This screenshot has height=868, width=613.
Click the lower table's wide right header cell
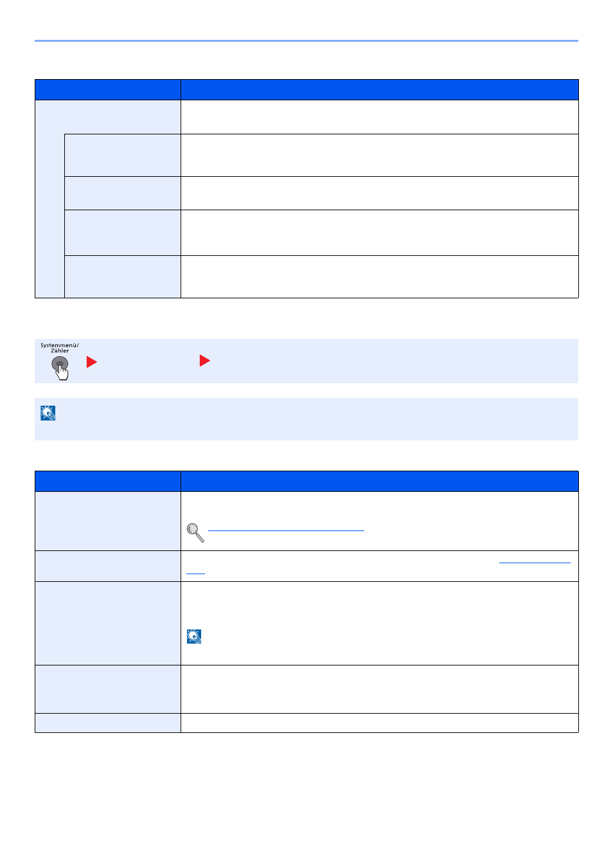pyautogui.click(x=380, y=482)
